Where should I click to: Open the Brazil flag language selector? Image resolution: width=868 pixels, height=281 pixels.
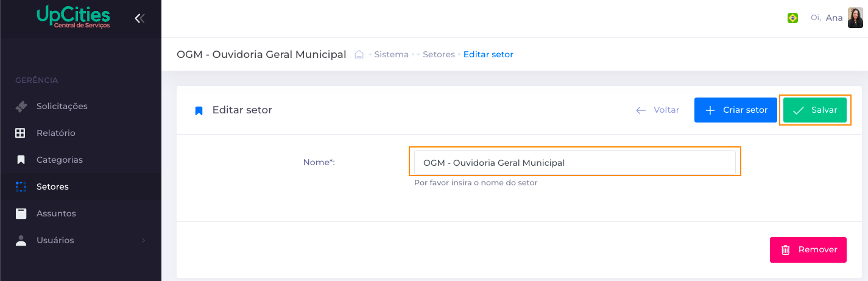pyautogui.click(x=792, y=18)
